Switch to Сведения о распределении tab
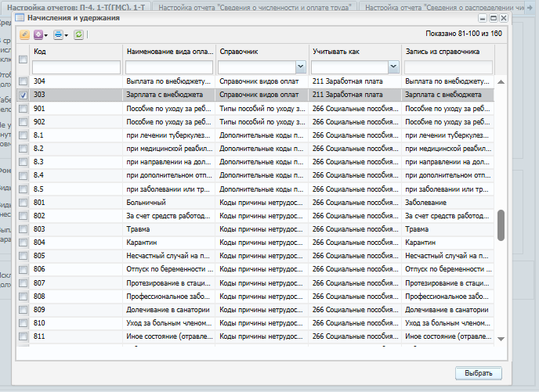 443,7
